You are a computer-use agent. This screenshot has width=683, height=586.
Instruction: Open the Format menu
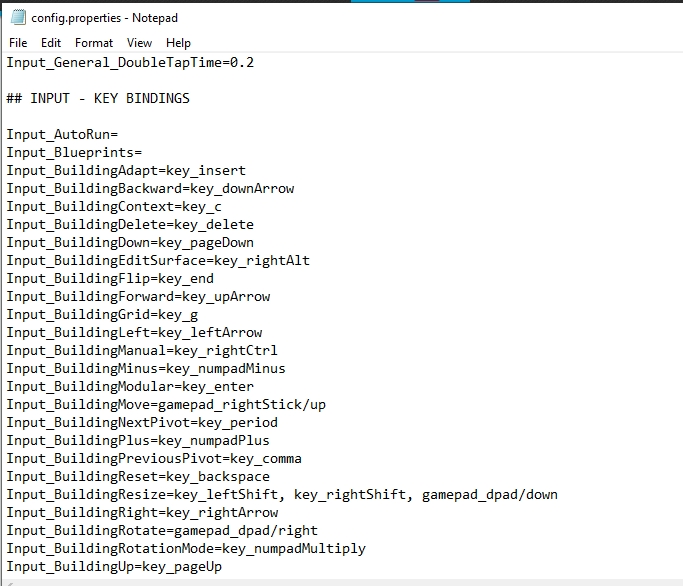click(94, 43)
